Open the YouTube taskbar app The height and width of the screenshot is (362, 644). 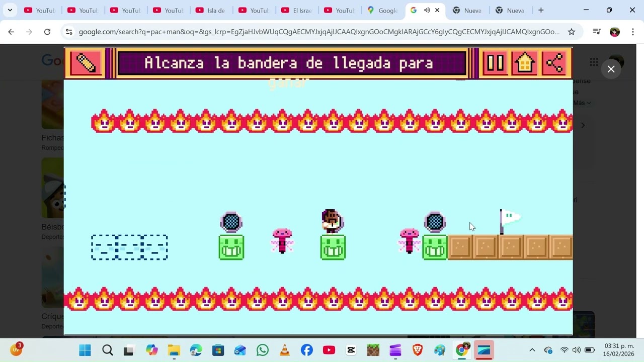click(329, 350)
